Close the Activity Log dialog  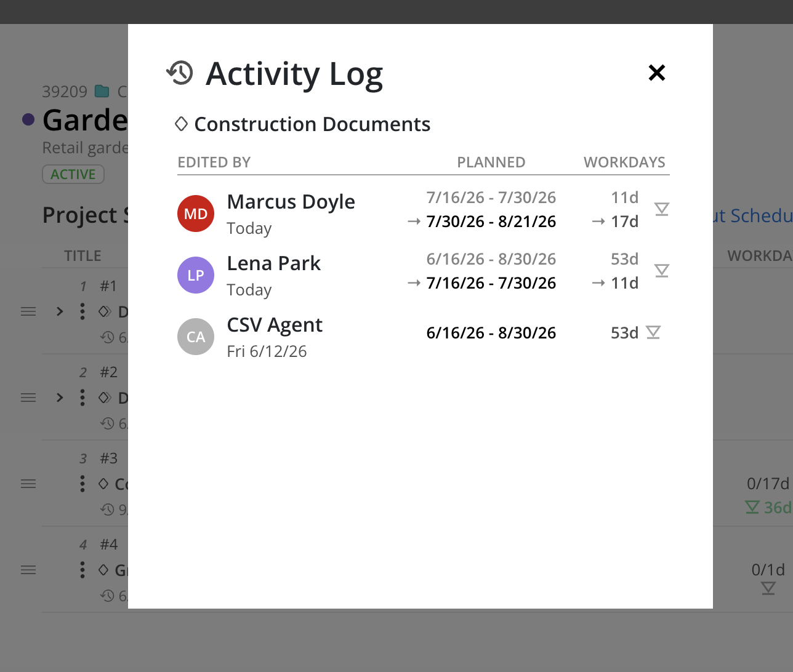click(x=657, y=73)
